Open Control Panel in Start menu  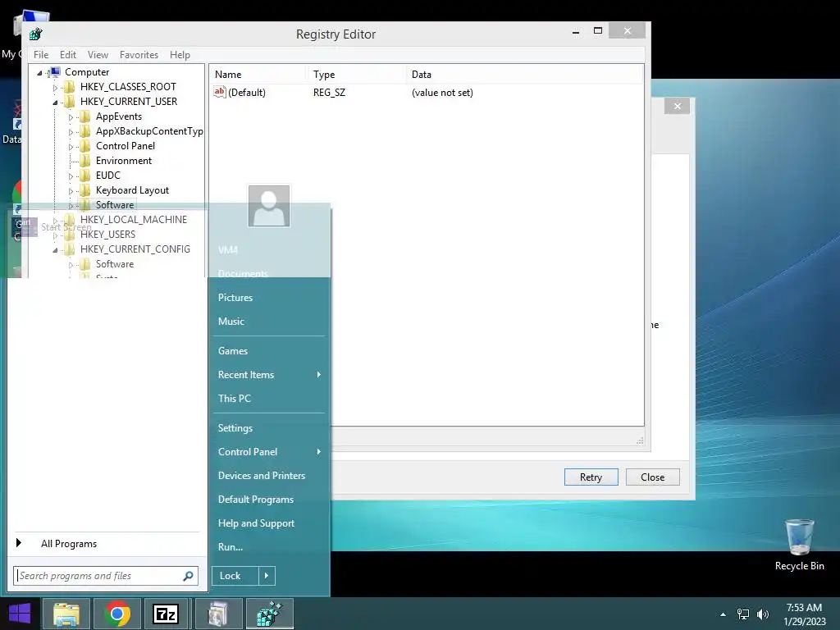point(269,452)
